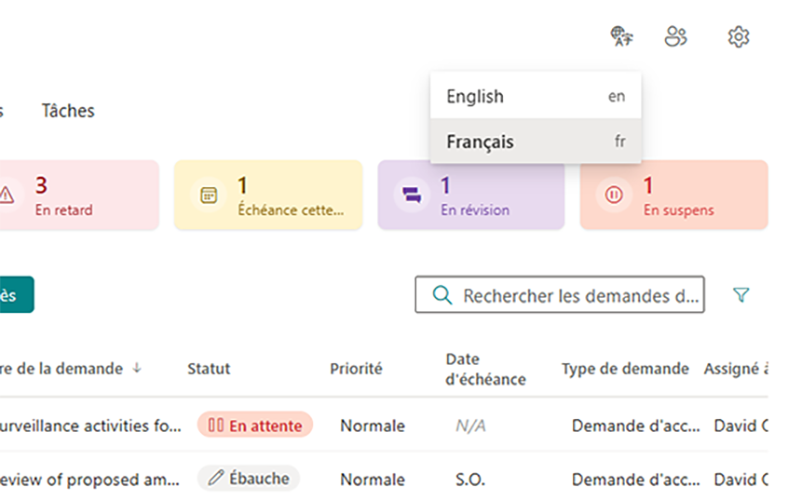Open the En révision summary card

471,195
